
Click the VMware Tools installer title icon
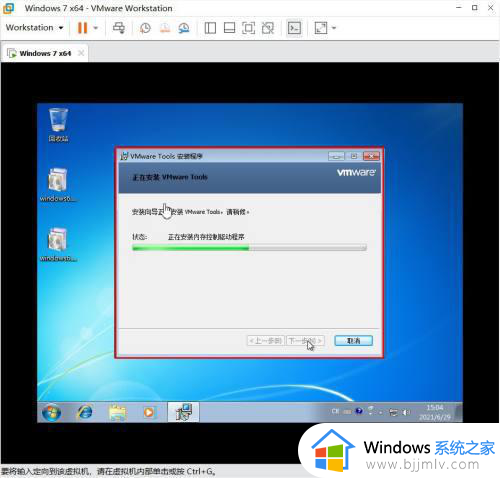pyautogui.click(x=124, y=156)
